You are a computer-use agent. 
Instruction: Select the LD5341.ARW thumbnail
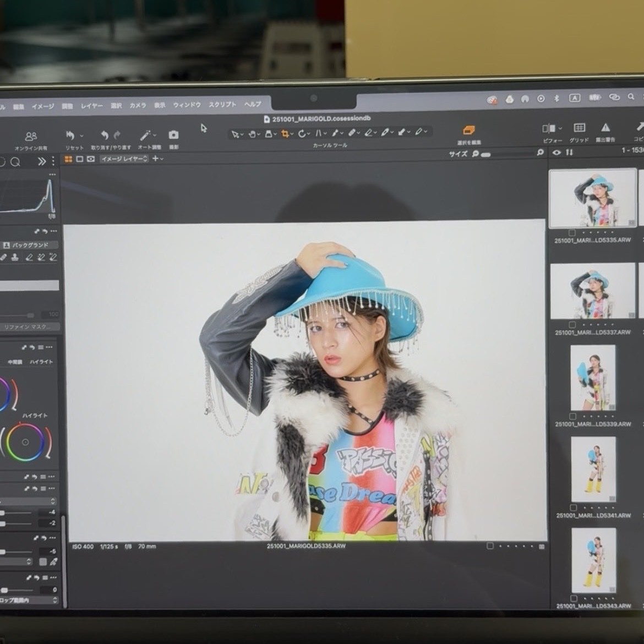(593, 470)
